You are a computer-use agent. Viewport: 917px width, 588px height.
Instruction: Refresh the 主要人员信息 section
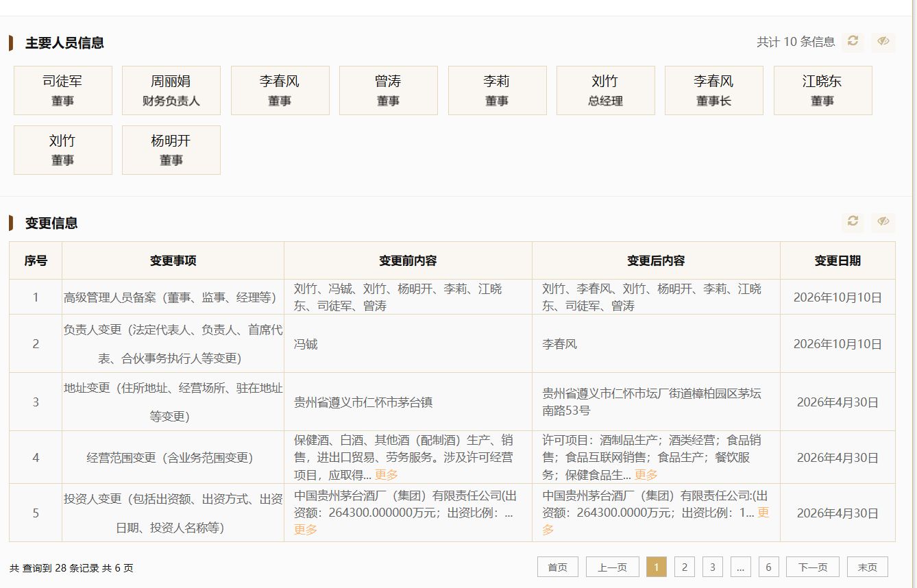click(x=853, y=41)
